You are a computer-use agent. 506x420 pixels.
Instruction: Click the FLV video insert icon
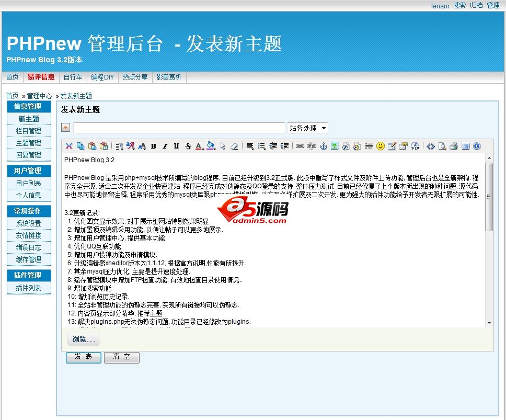tap(415, 146)
